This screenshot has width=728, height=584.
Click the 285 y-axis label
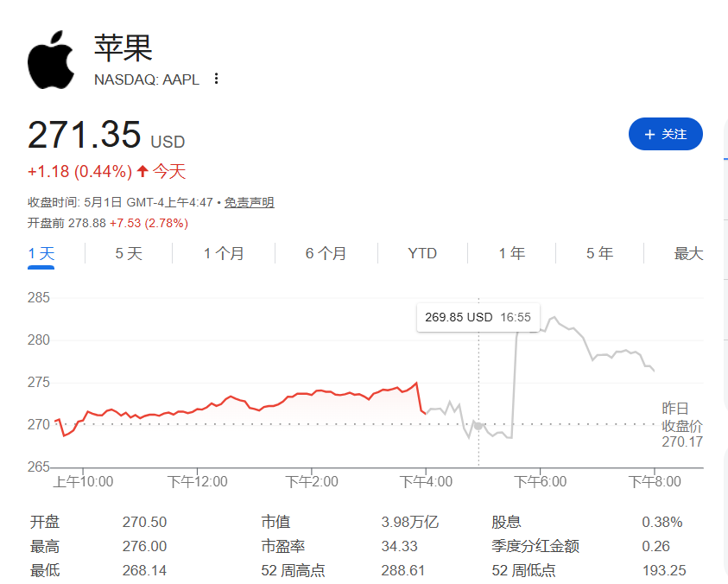[39, 297]
